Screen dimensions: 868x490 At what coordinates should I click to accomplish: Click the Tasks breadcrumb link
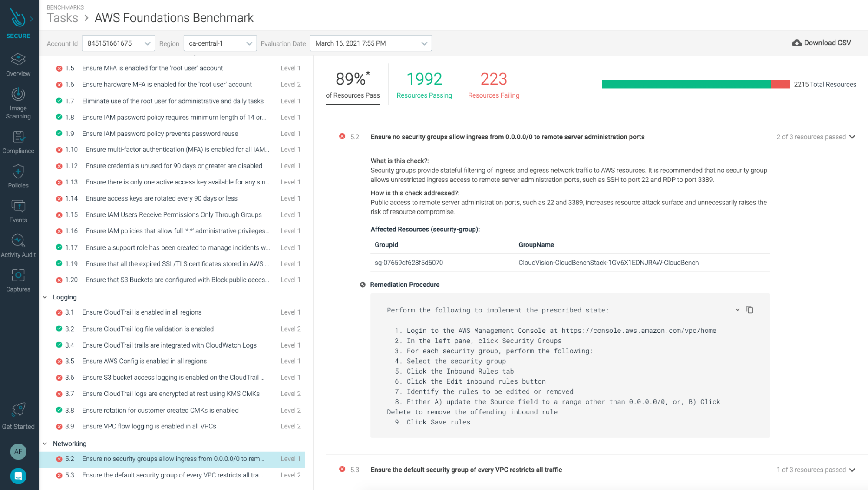tap(63, 18)
